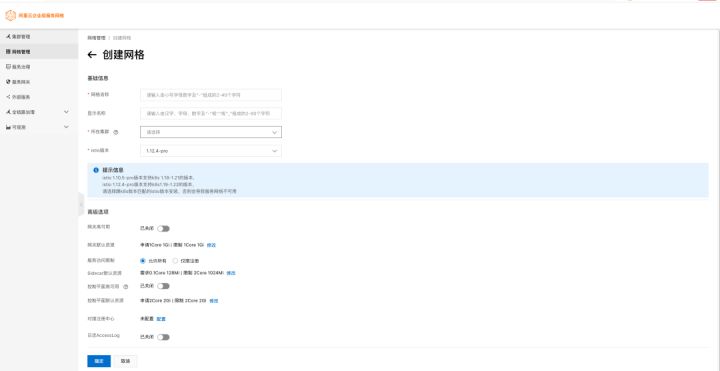Image resolution: width=720 pixels, height=371 pixels.
Task: Click the 基础信息 section heading
Action: (97, 78)
